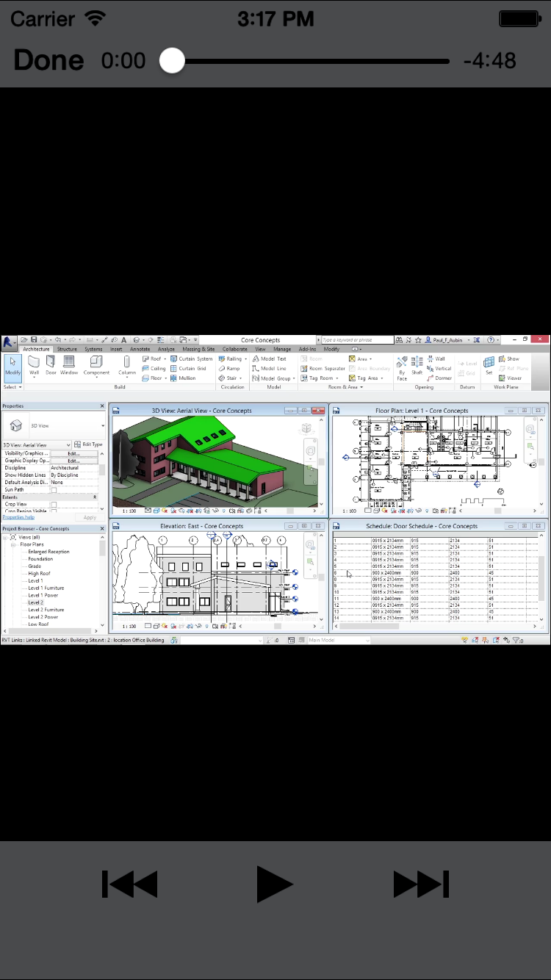Click the keyword search field

click(x=356, y=340)
